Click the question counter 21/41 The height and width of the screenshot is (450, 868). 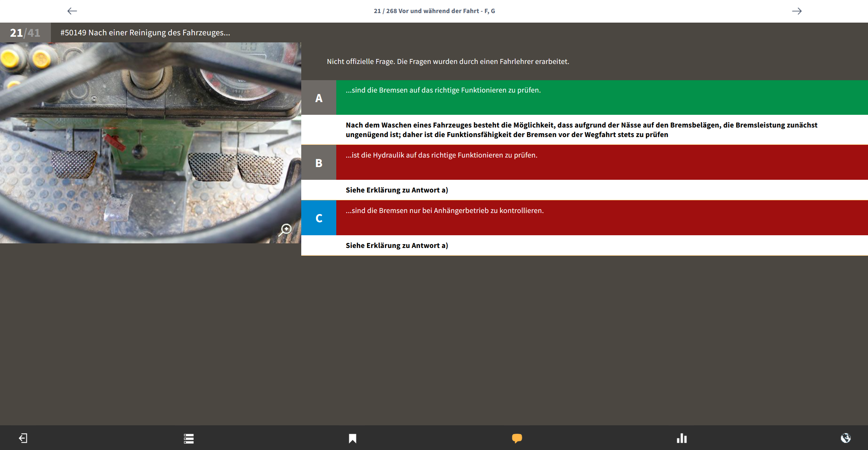tap(25, 32)
